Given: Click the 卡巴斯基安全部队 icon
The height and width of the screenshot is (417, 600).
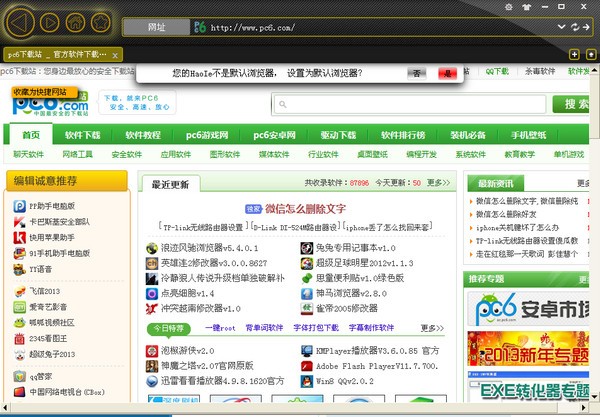Looking at the screenshot, I should click(x=20, y=222).
